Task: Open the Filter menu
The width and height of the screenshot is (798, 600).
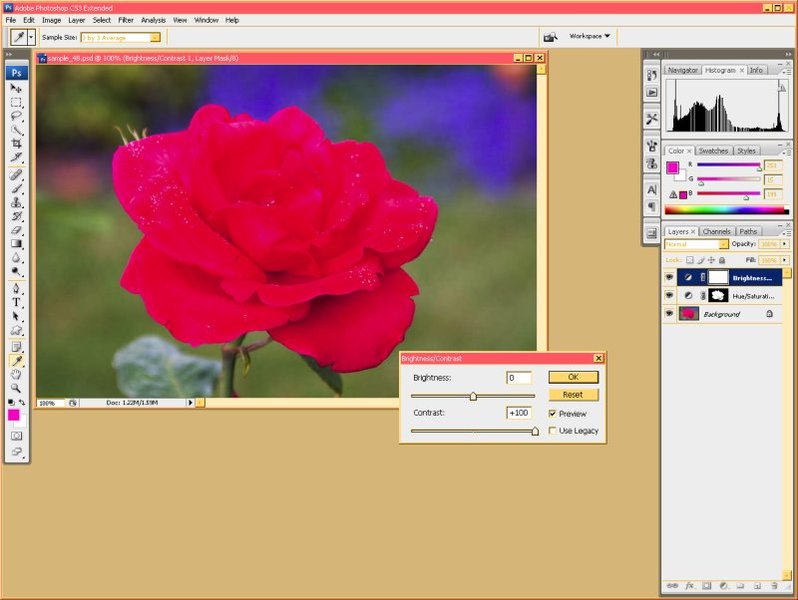Action: (x=126, y=20)
